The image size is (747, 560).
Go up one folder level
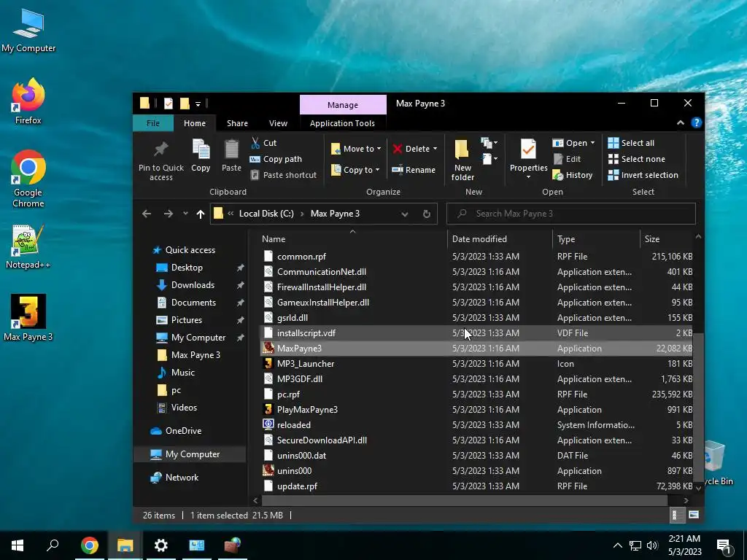point(201,214)
